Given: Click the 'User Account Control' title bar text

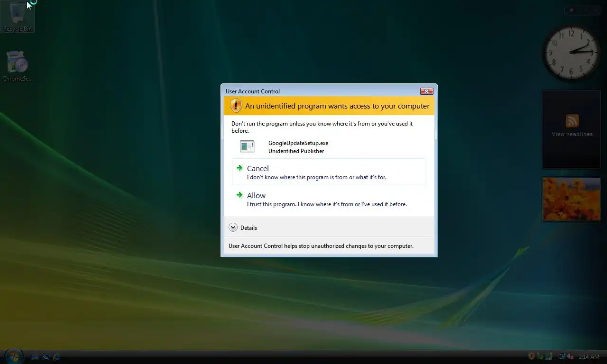Looking at the screenshot, I should click(x=253, y=91).
